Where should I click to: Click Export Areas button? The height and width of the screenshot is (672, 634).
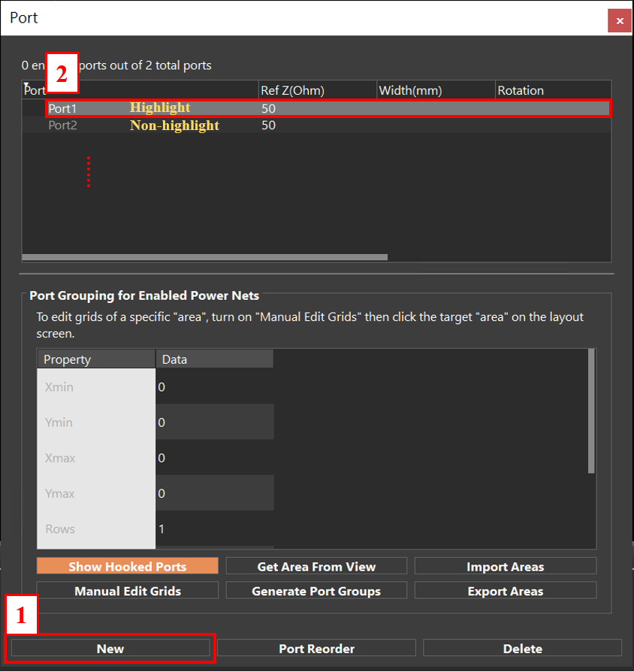tap(506, 591)
